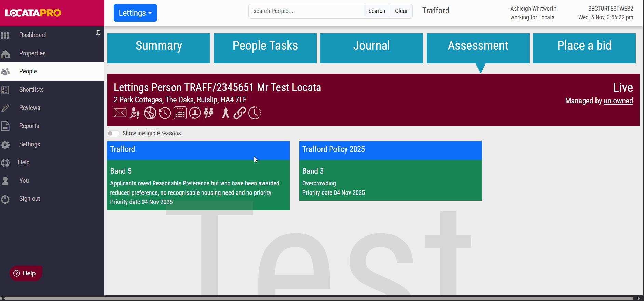Select the Assessment tab

478,48
